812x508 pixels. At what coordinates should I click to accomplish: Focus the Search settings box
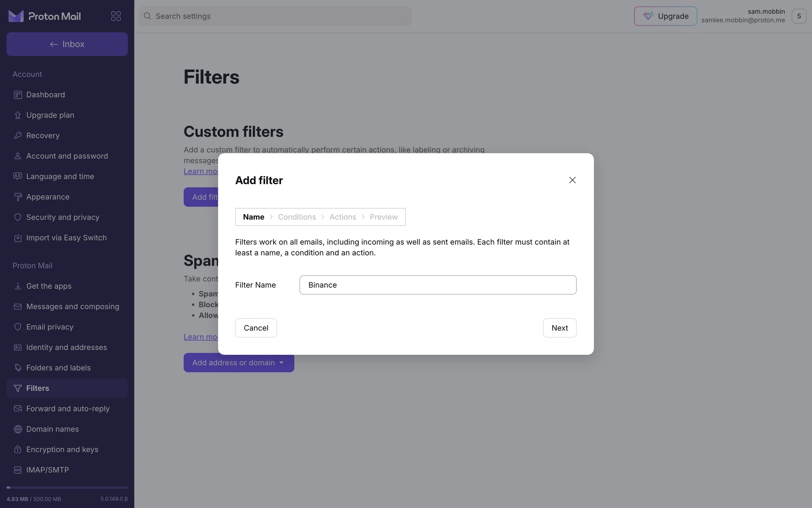275,16
